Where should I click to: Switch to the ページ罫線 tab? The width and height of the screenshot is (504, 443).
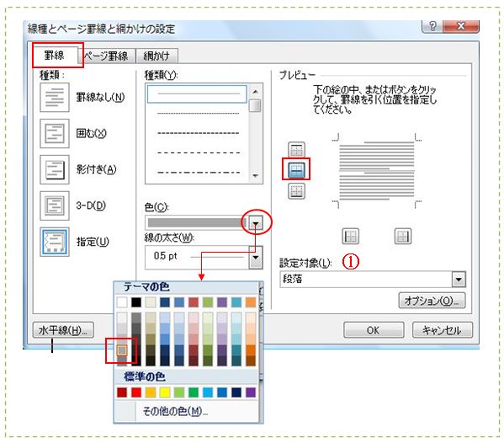click(106, 56)
